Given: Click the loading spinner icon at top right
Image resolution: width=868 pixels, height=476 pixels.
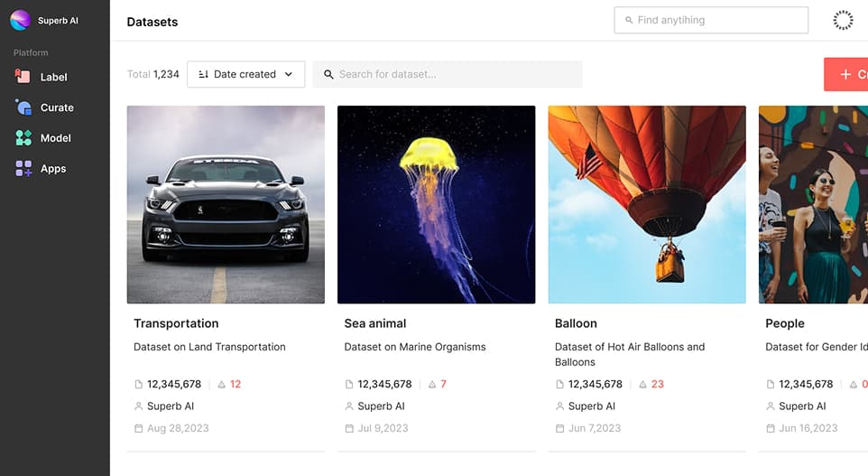Looking at the screenshot, I should click(843, 20).
